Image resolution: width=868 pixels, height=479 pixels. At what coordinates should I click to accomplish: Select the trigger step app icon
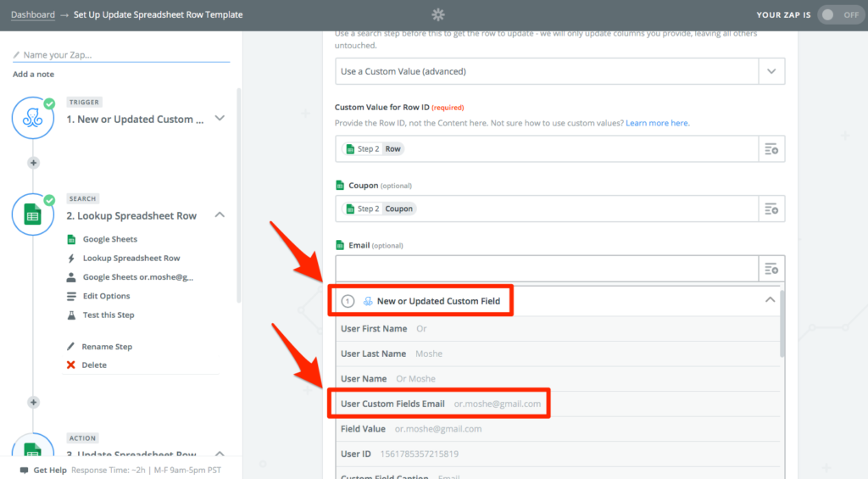pos(33,118)
